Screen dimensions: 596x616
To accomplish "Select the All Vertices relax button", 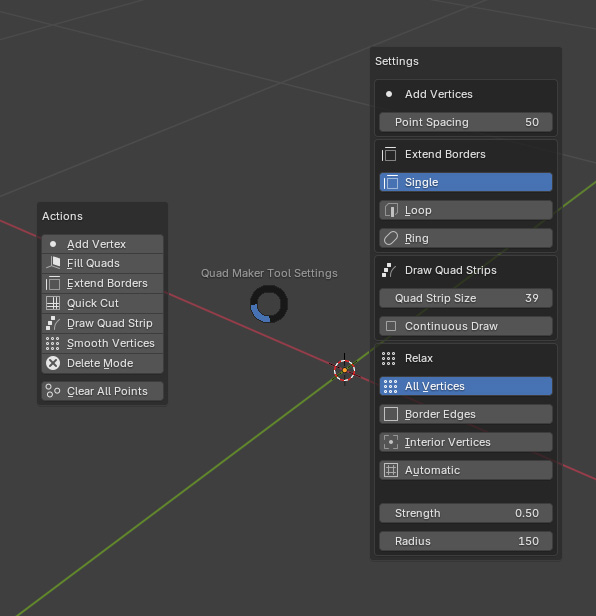I will coord(466,386).
